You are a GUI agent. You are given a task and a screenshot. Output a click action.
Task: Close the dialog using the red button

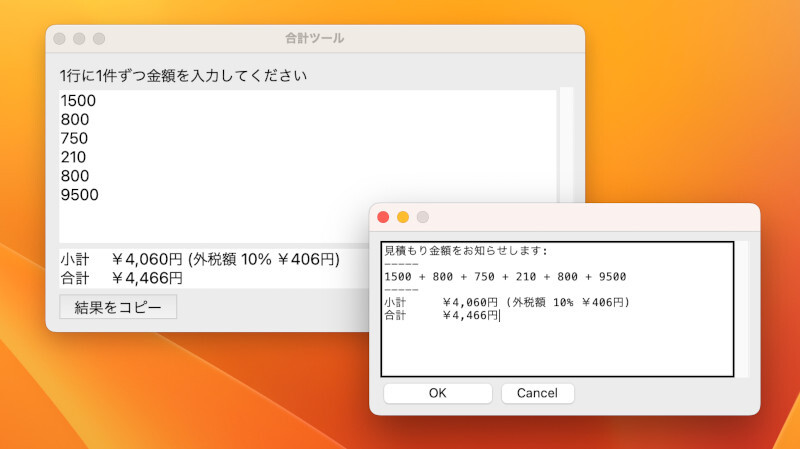[383, 217]
